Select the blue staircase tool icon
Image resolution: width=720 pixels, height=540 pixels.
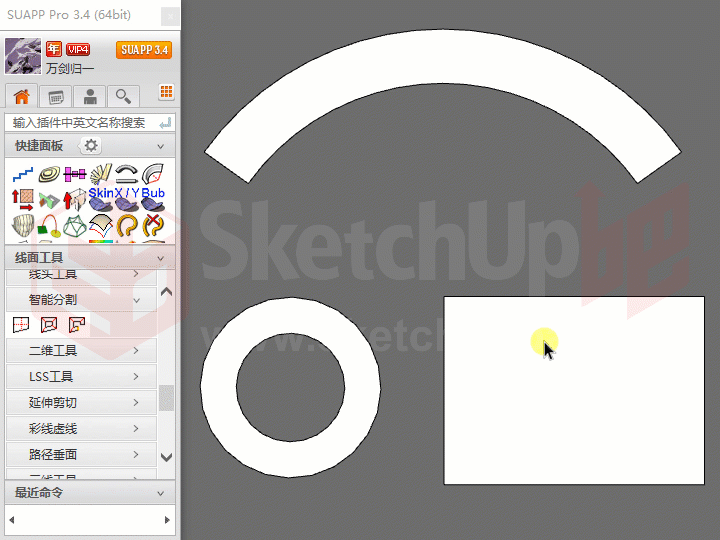pyautogui.click(x=22, y=174)
